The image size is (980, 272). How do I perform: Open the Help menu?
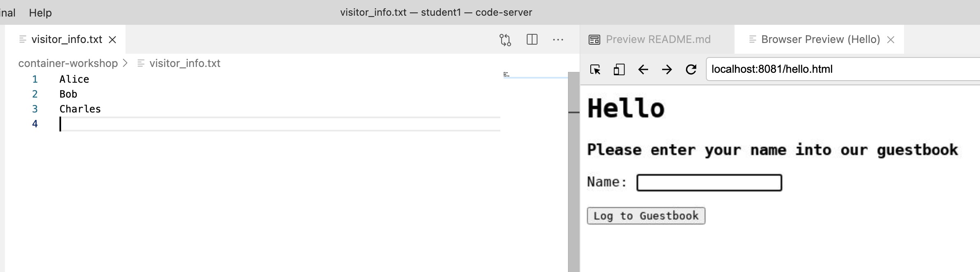click(40, 13)
